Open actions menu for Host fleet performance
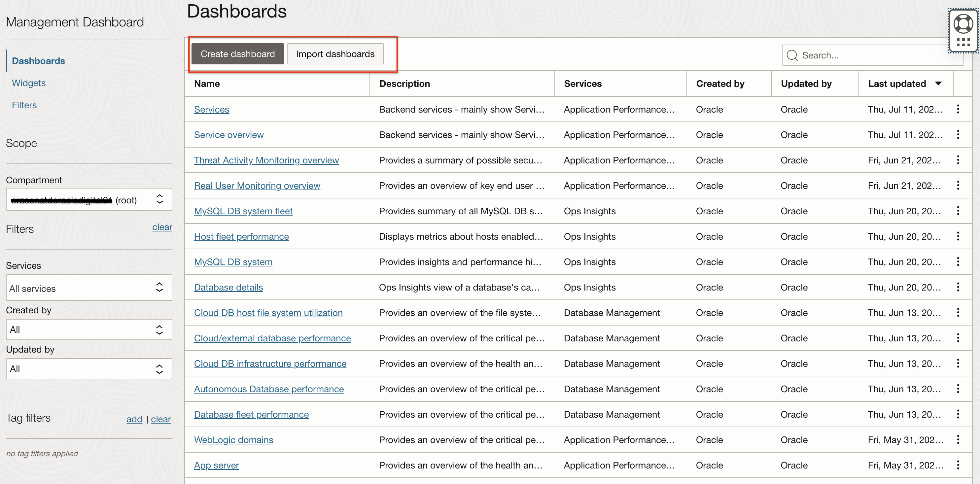 click(958, 236)
